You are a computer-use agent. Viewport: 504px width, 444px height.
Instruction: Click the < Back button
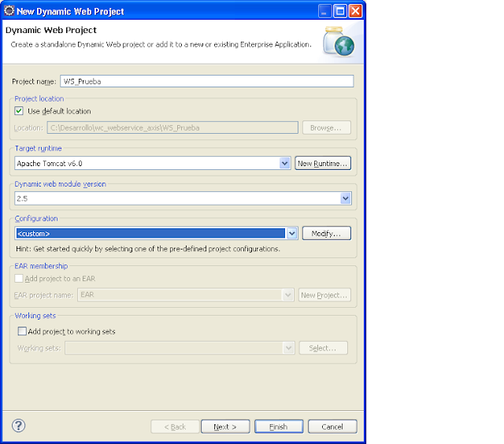coord(175,427)
